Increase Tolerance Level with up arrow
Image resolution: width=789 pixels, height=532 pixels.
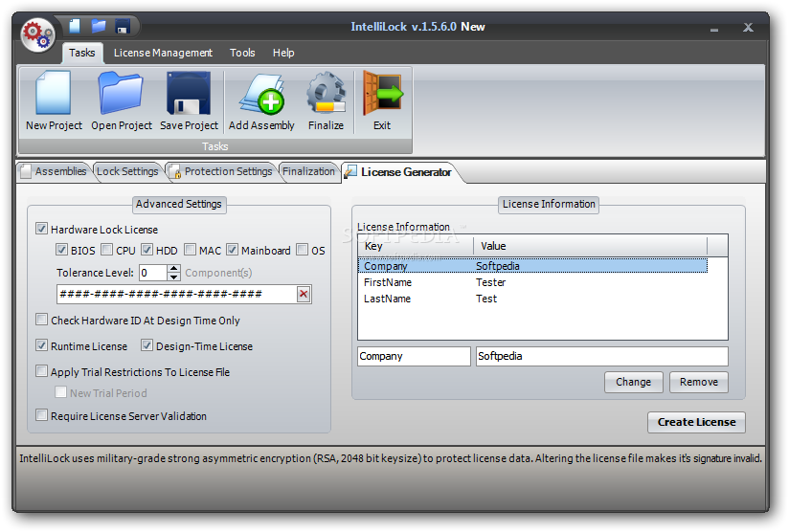pos(174,269)
